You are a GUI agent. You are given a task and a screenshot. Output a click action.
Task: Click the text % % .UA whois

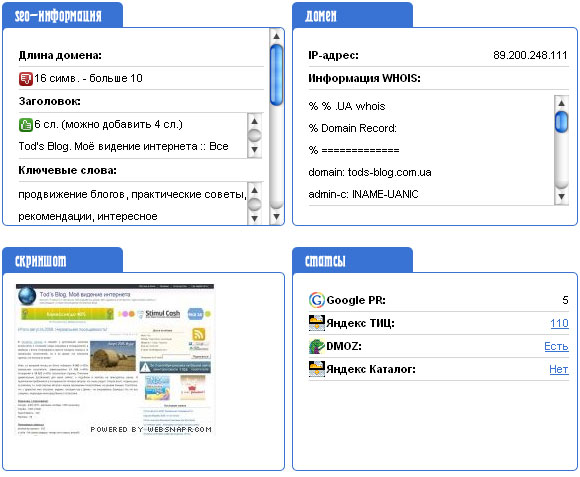pos(347,106)
